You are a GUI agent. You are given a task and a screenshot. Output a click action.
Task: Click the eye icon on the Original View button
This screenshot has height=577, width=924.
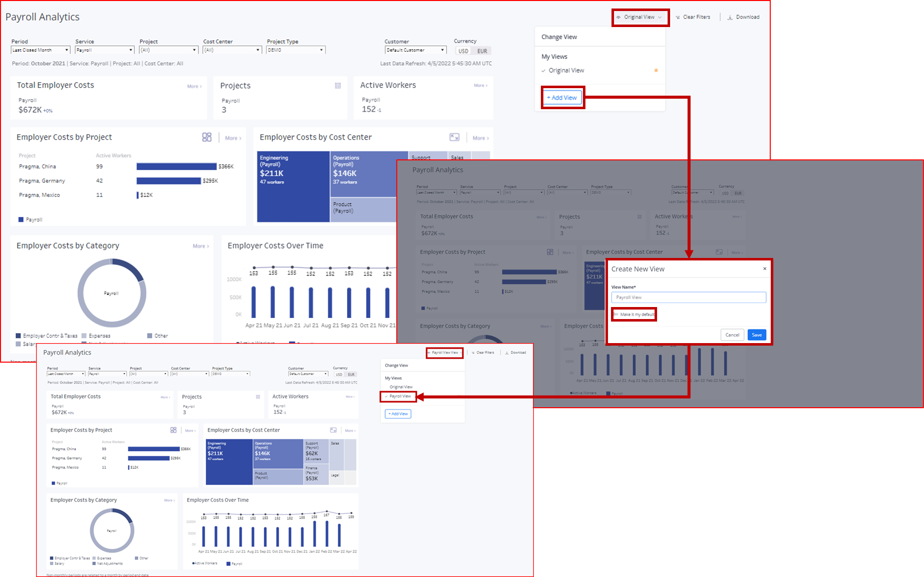click(619, 17)
